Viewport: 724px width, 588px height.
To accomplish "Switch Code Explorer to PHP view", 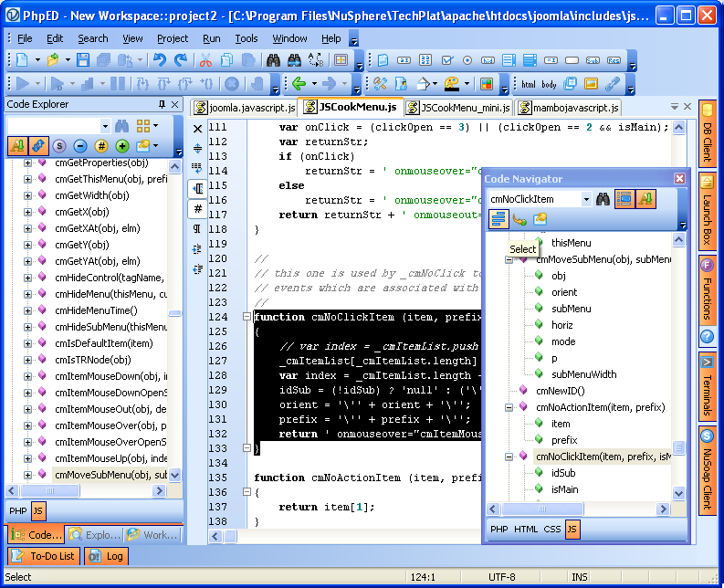I will click(x=18, y=511).
